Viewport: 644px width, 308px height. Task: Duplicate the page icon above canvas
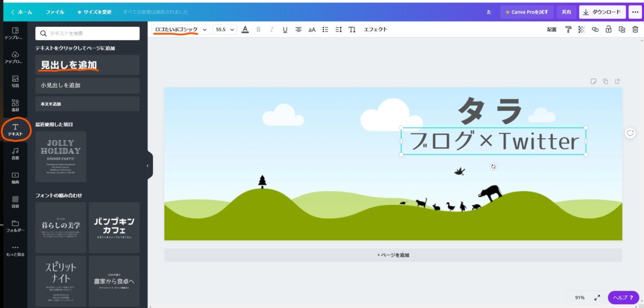click(x=605, y=81)
